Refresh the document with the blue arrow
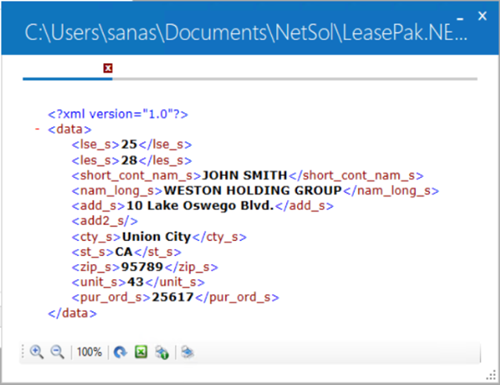The image size is (500, 385). click(x=120, y=352)
